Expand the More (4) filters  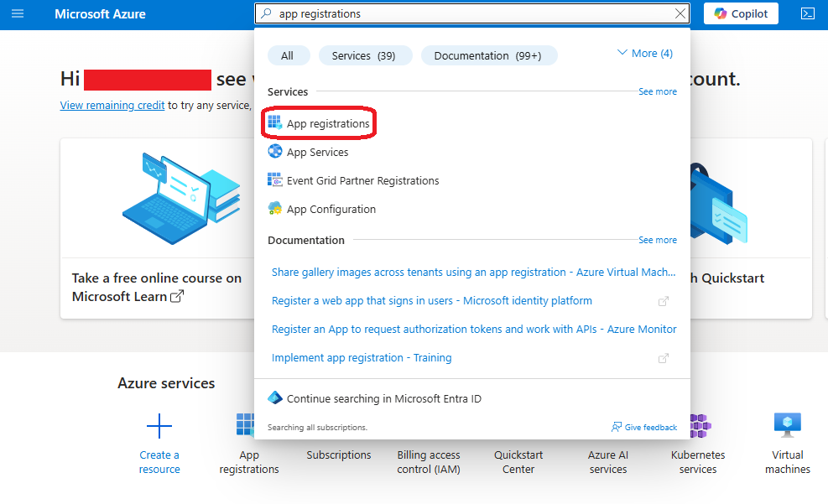pyautogui.click(x=644, y=54)
